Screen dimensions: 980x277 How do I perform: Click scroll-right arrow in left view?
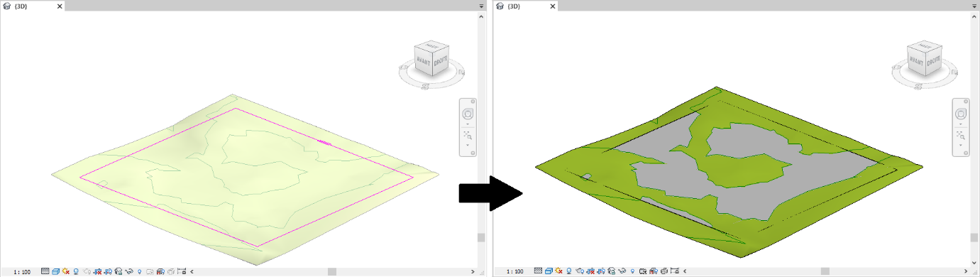473,271
